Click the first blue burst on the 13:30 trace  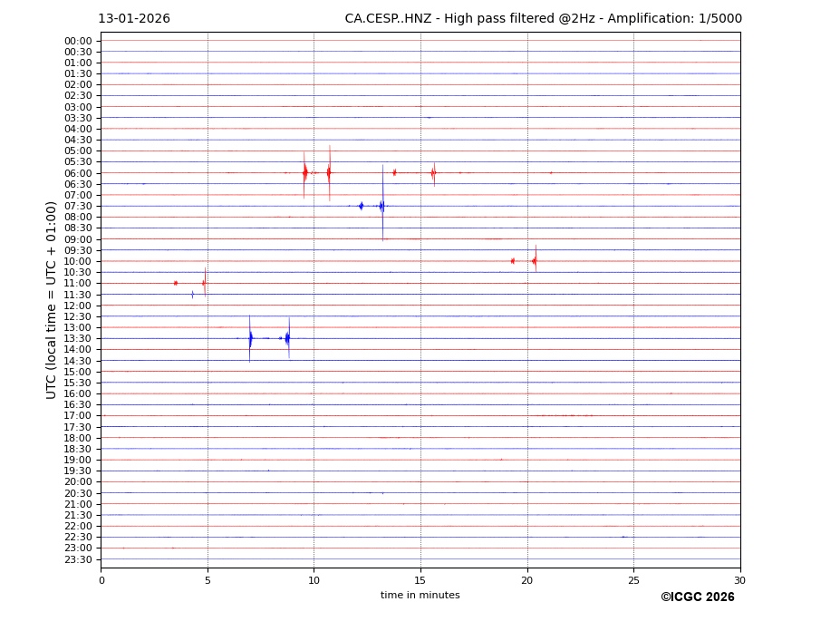[250, 338]
